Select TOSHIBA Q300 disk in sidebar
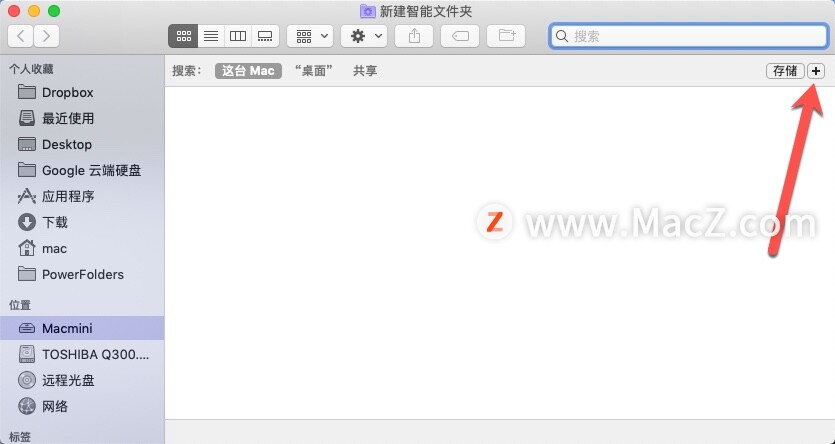Screen dimensions: 835x444 coord(82,354)
